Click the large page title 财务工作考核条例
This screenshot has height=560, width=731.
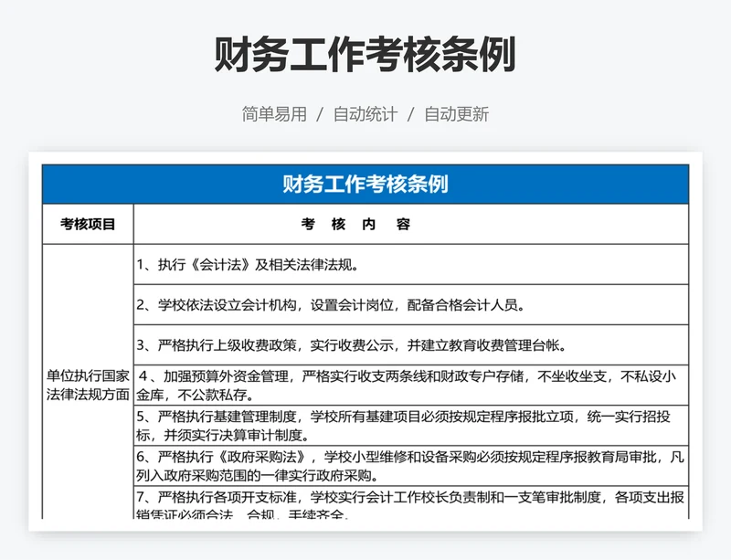point(365,55)
